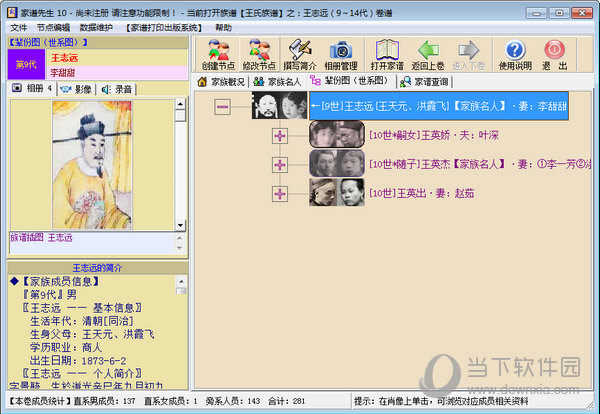Screen dimensions: 600x414
Task: Click the 生活年代：清朝[同治] line
Action: 82,321
